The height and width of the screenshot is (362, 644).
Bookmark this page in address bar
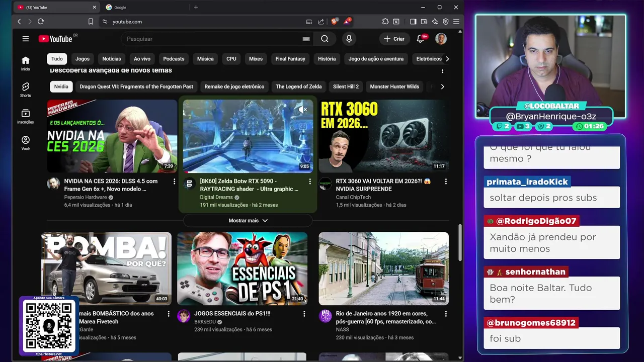point(91,22)
